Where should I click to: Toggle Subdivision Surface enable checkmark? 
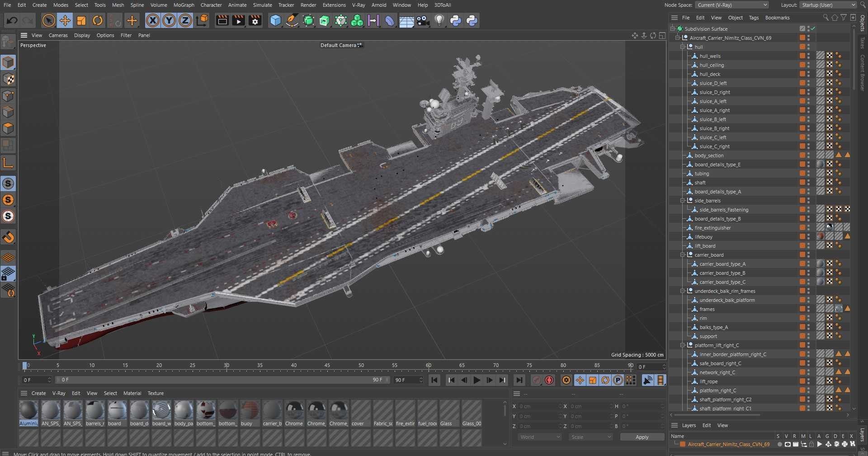tap(813, 28)
